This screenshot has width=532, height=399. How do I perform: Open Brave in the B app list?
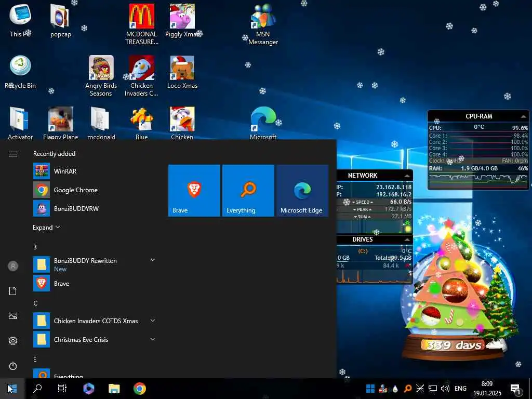(x=95, y=283)
